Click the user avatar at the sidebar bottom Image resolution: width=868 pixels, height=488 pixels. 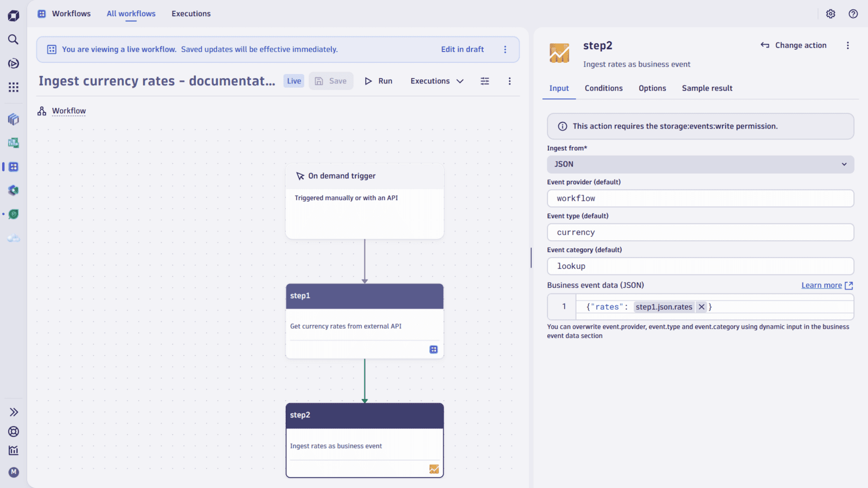(x=13, y=472)
